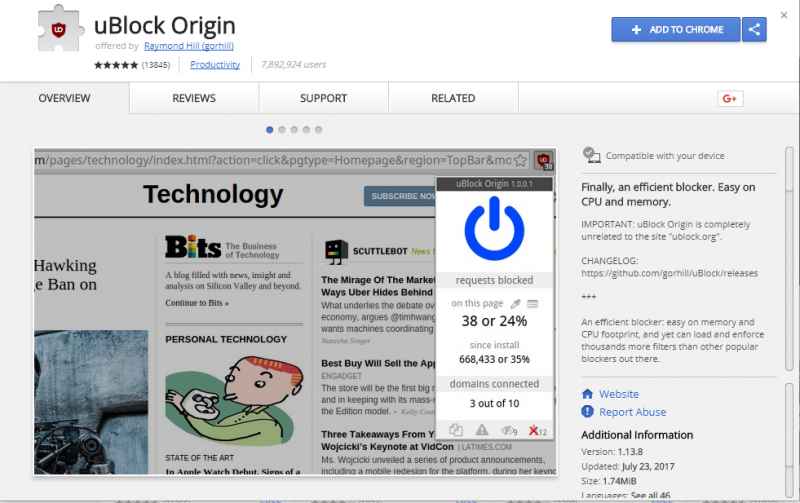This screenshot has height=503, width=800.
Task: Click the Scuttlebot robot icon
Action: coord(336,252)
